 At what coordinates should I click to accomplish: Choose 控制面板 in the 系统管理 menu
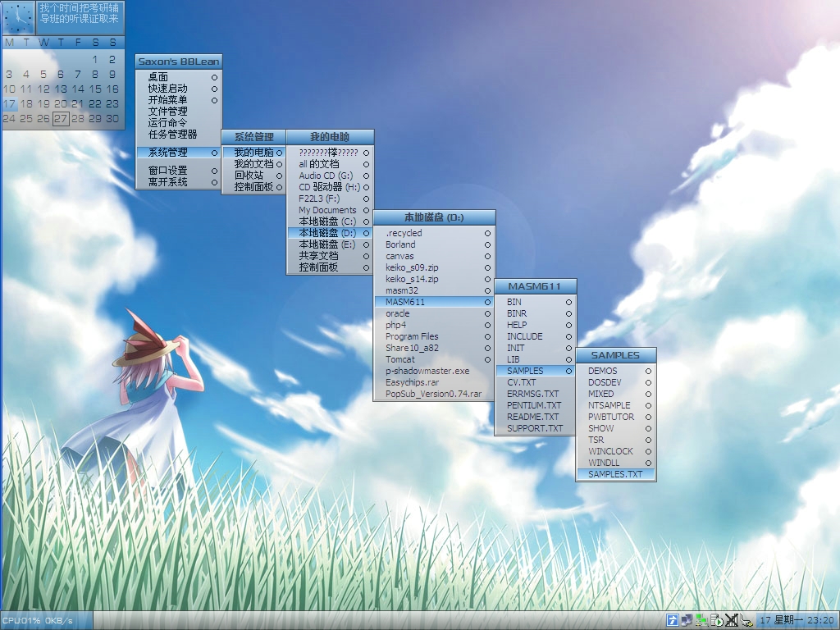[x=254, y=187]
